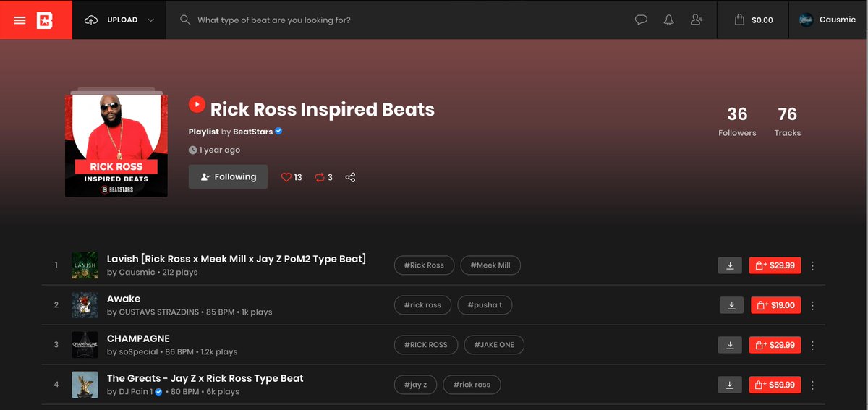Screen dimensions: 868x410
Task: Download the CHAMPAGNE track
Action: [730, 345]
